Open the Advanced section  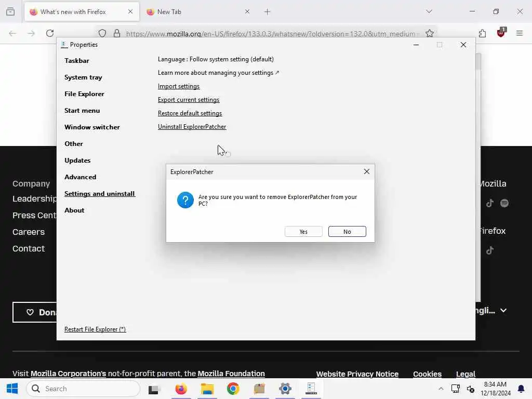tap(80, 177)
